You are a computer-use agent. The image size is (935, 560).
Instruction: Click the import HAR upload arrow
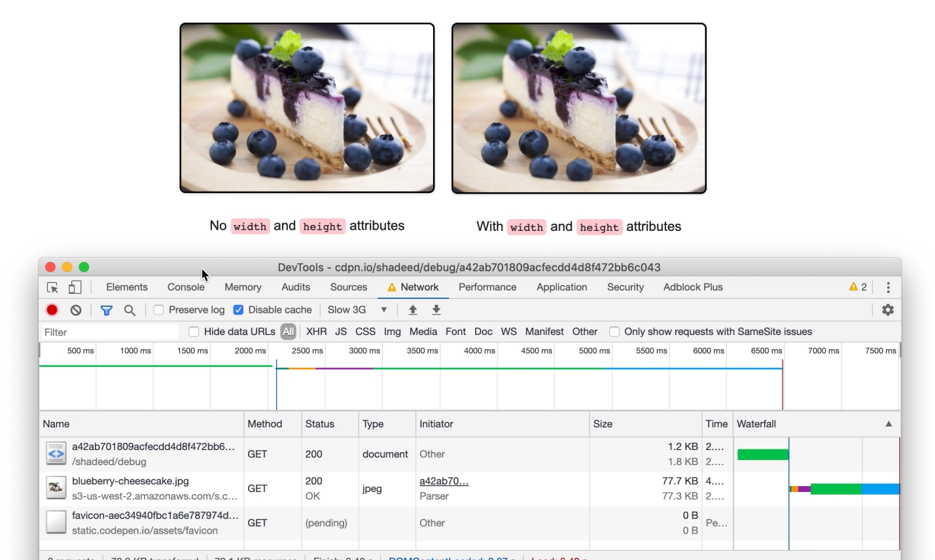(413, 310)
